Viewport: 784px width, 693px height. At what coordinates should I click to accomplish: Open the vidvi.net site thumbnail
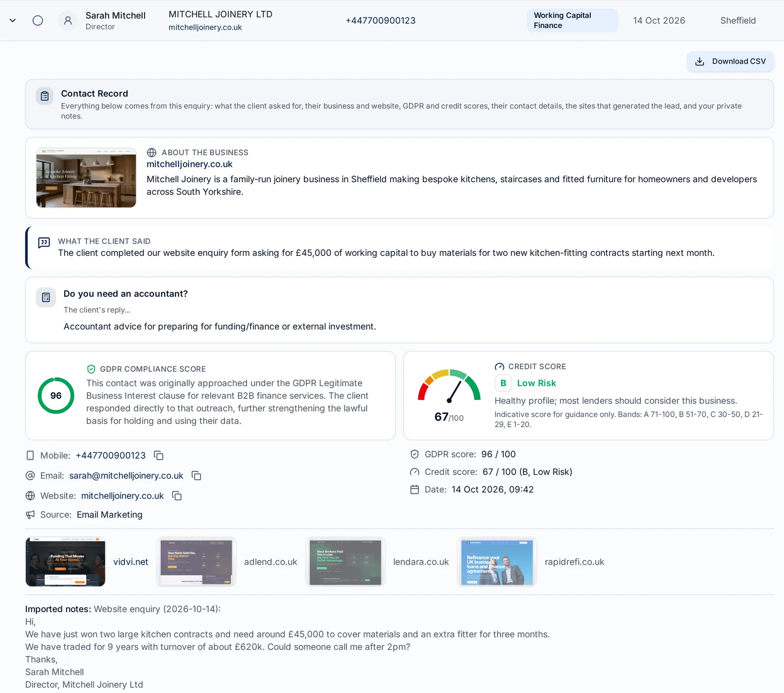[x=65, y=562]
